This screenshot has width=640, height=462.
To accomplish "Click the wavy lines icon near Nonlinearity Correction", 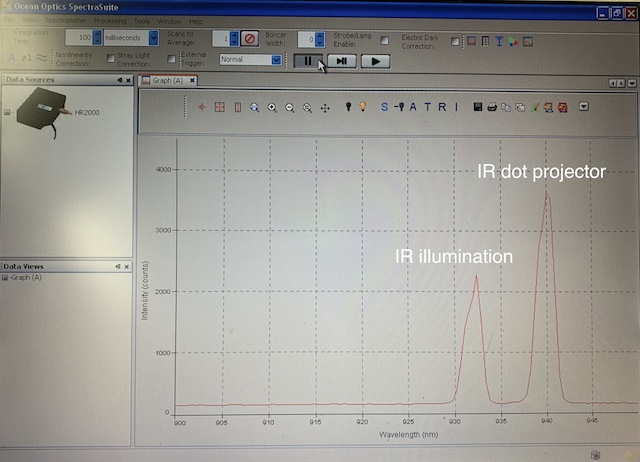I will (41, 58).
